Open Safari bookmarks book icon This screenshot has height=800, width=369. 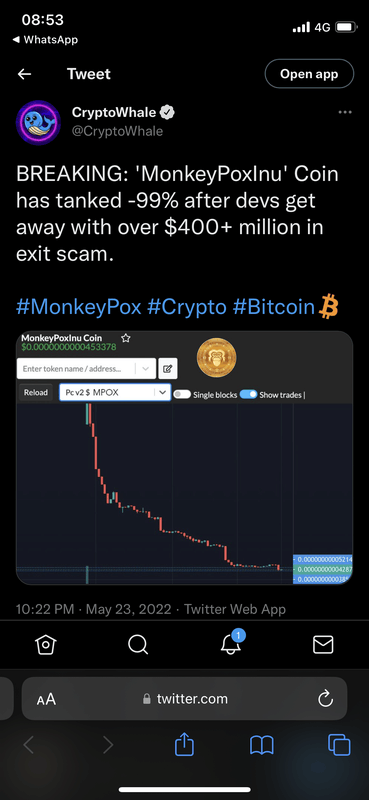[262, 745]
